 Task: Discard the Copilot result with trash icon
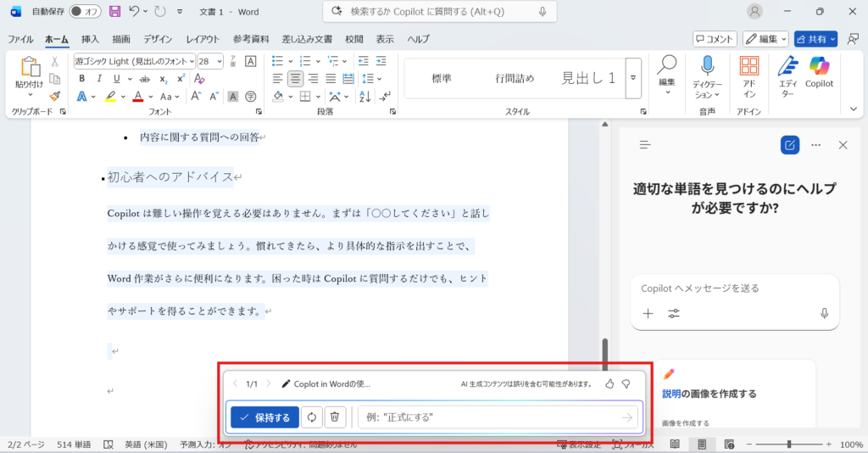[335, 417]
